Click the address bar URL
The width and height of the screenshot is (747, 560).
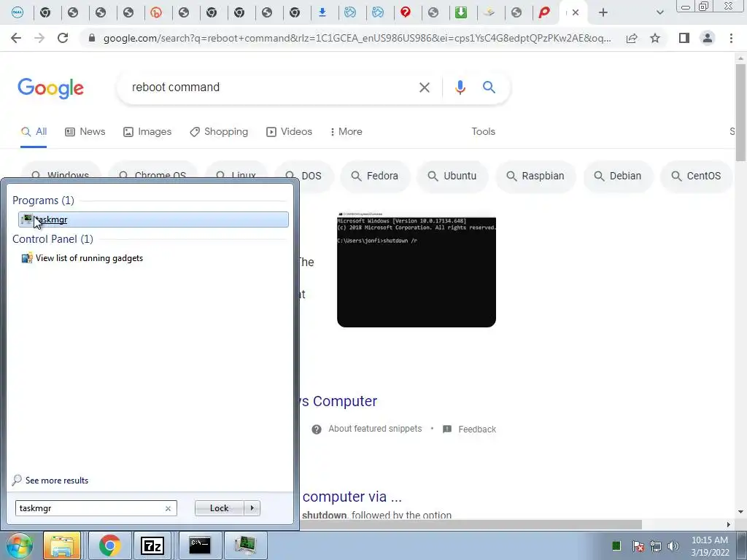click(357, 38)
